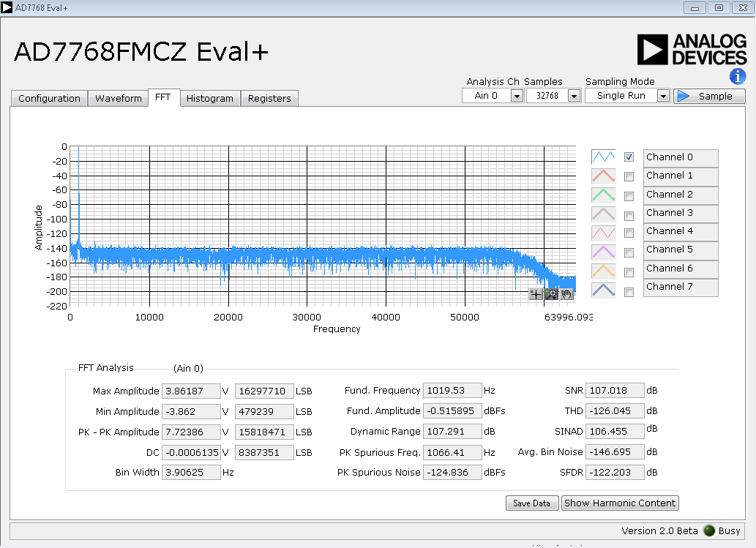756x548 pixels.
Task: Click the Analog Devices logo
Action: (x=692, y=49)
